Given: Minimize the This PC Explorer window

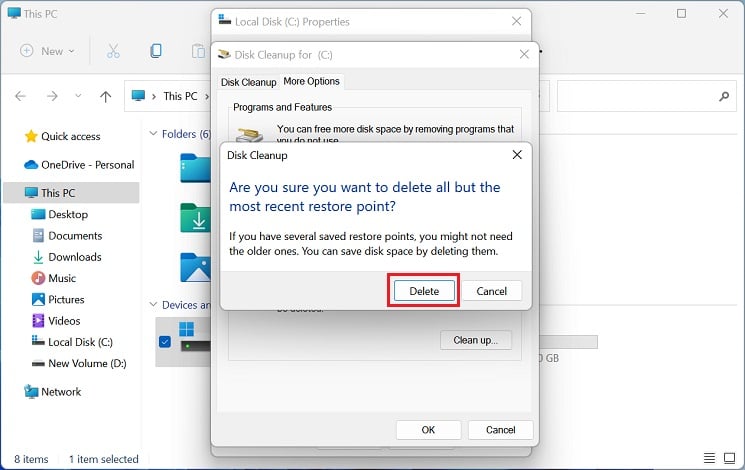Looking at the screenshot, I should [640, 13].
